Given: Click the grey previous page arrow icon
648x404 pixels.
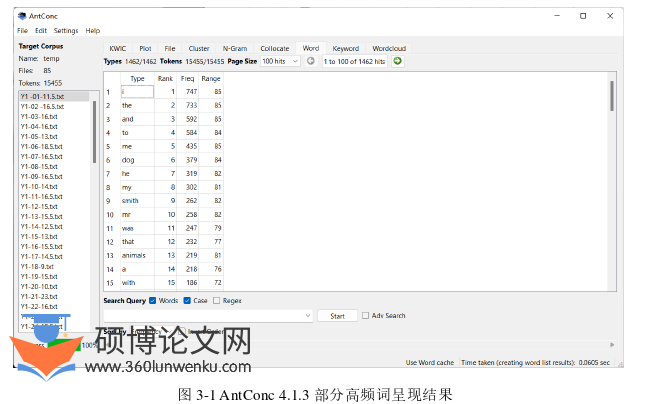Looking at the screenshot, I should 311,61.
